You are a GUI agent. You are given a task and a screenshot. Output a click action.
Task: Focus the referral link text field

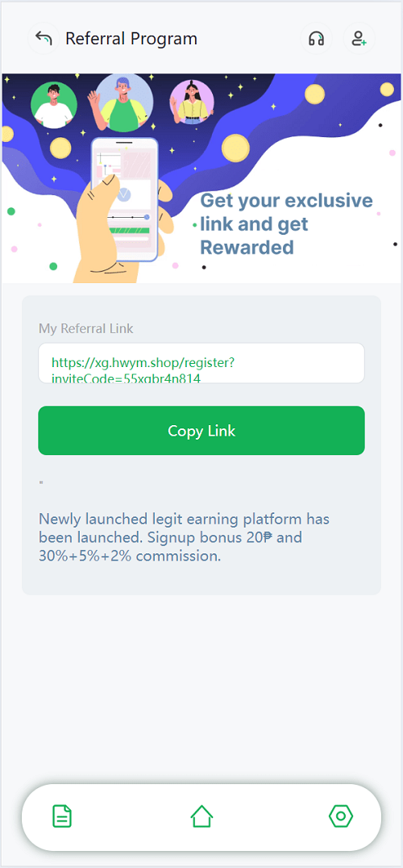(x=201, y=363)
